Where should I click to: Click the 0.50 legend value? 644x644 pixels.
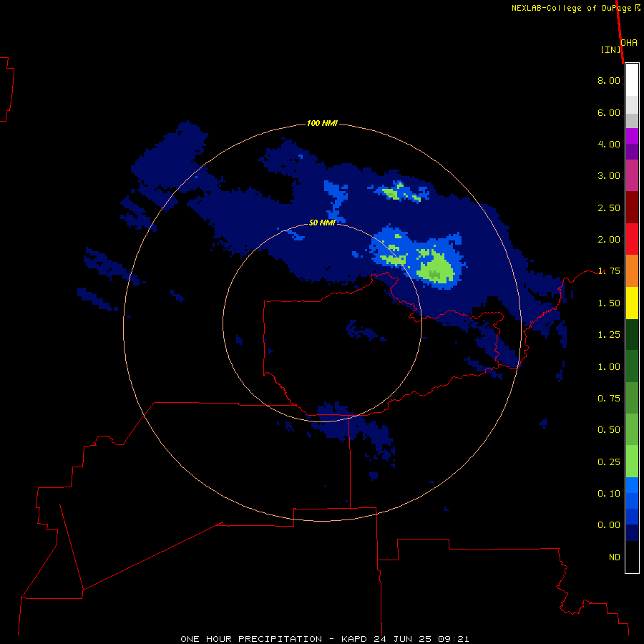(x=609, y=430)
